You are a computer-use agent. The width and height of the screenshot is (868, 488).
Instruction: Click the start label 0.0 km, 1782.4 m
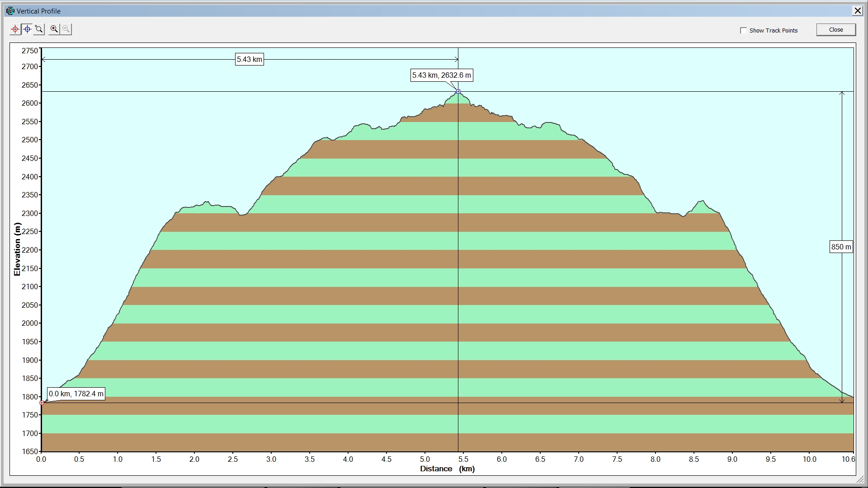pos(76,394)
